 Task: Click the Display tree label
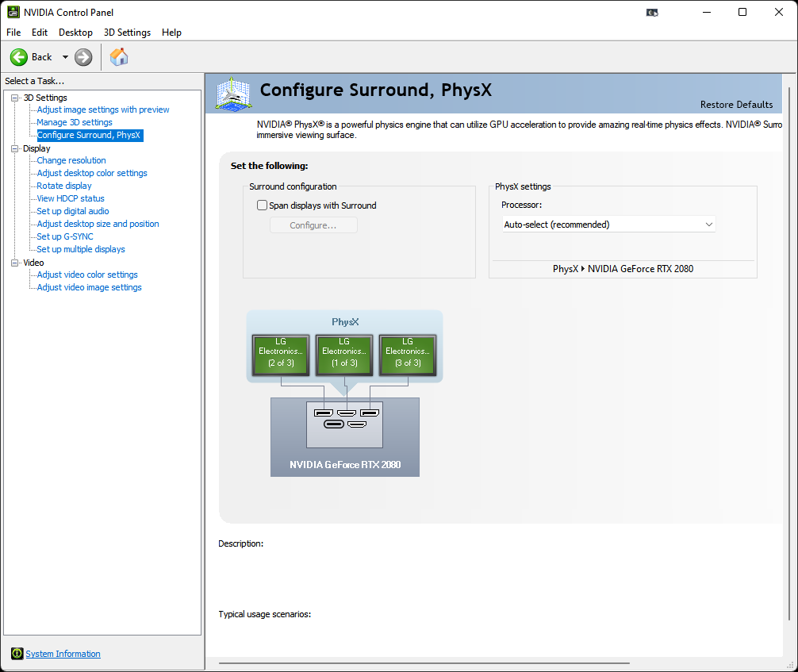36,148
